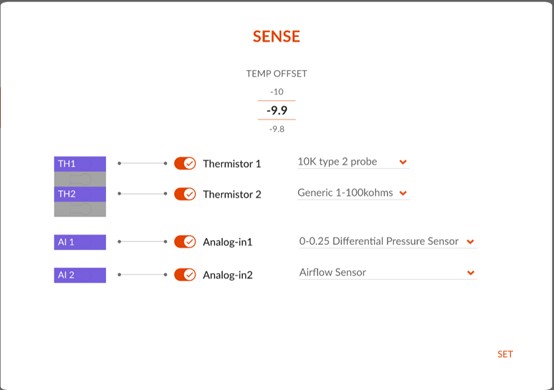Screen dimensions: 554x390
Task: Select -9.8 in the temp offset picker
Action: point(277,129)
